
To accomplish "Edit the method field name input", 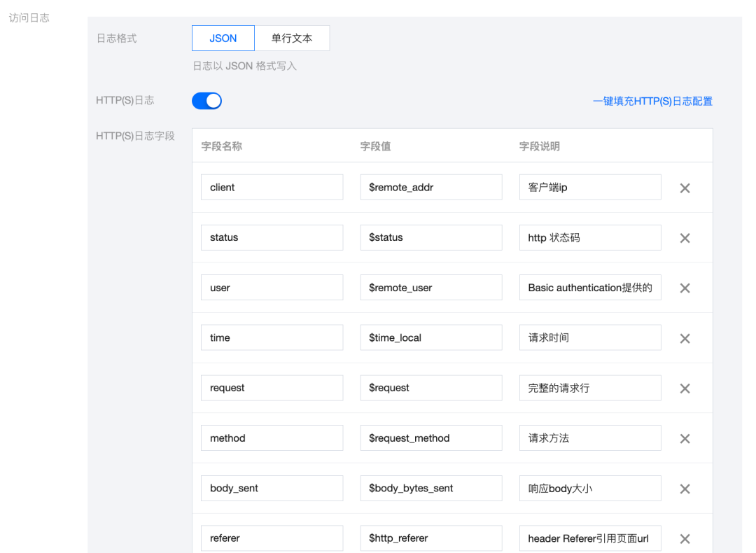I will [272, 437].
